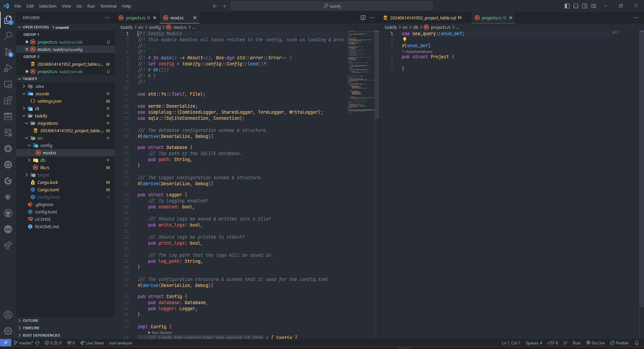Click the Split Editor Right icon
The height and width of the screenshot is (349, 644).
363,18
